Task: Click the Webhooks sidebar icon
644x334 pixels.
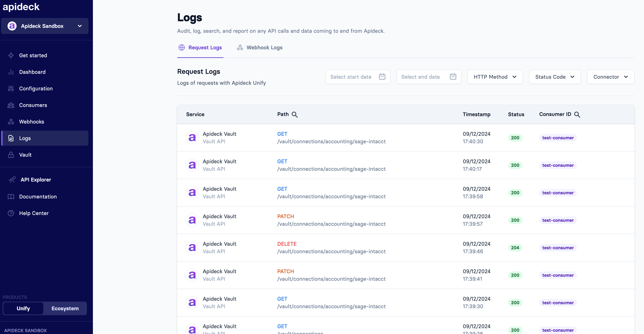Action: point(11,122)
